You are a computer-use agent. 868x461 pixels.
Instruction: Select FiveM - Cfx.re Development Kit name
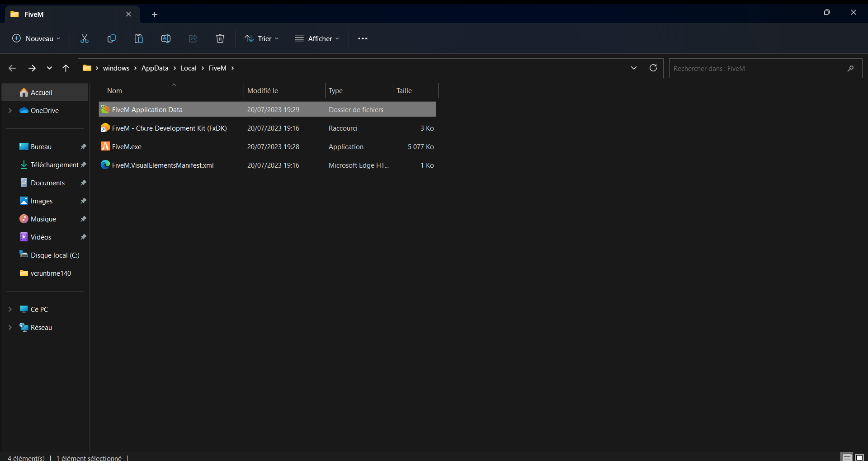(170, 128)
